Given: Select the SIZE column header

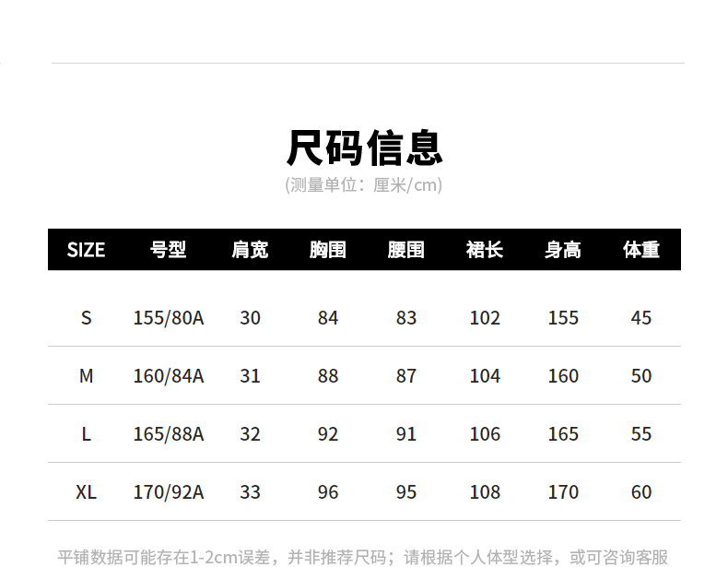Looking at the screenshot, I should pos(86,250).
